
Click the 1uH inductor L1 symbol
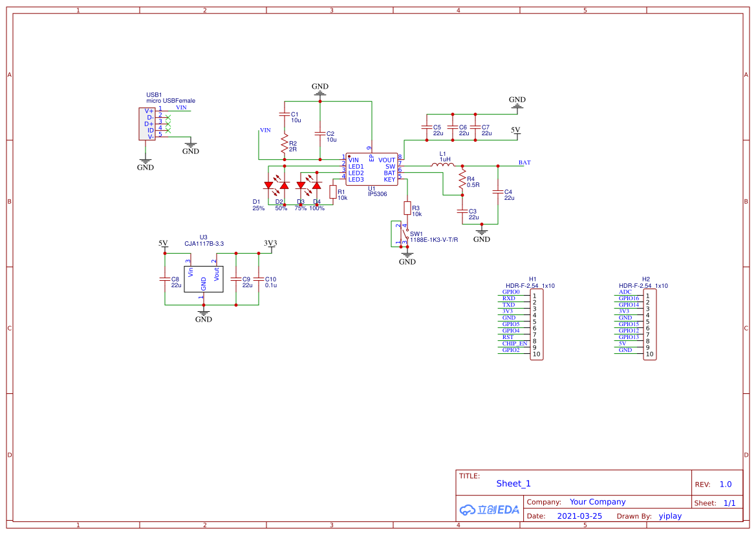click(443, 166)
